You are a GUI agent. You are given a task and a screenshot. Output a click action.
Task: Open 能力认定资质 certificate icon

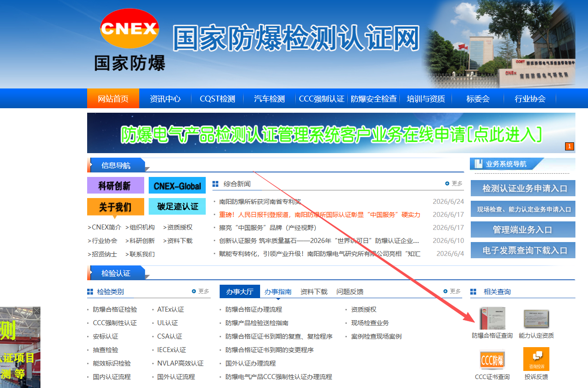(536, 318)
